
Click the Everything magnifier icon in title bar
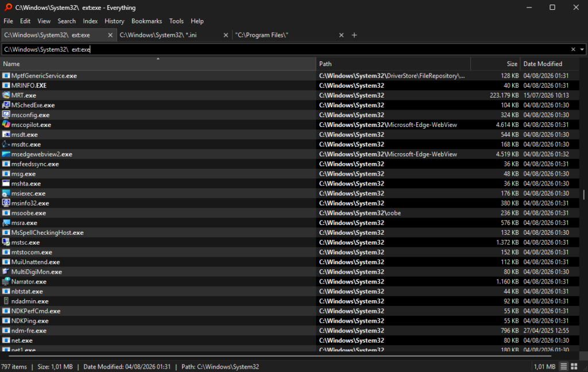tap(8, 7)
